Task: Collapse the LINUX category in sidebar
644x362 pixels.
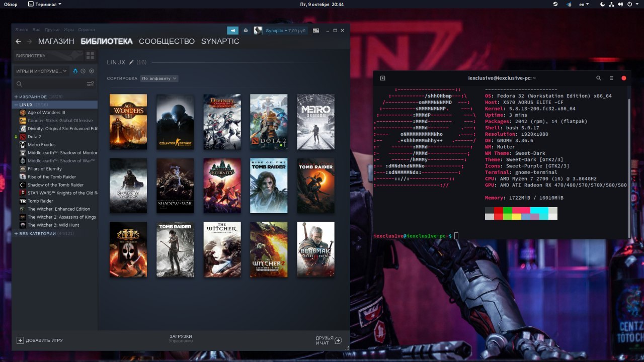Action: pyautogui.click(x=16, y=105)
